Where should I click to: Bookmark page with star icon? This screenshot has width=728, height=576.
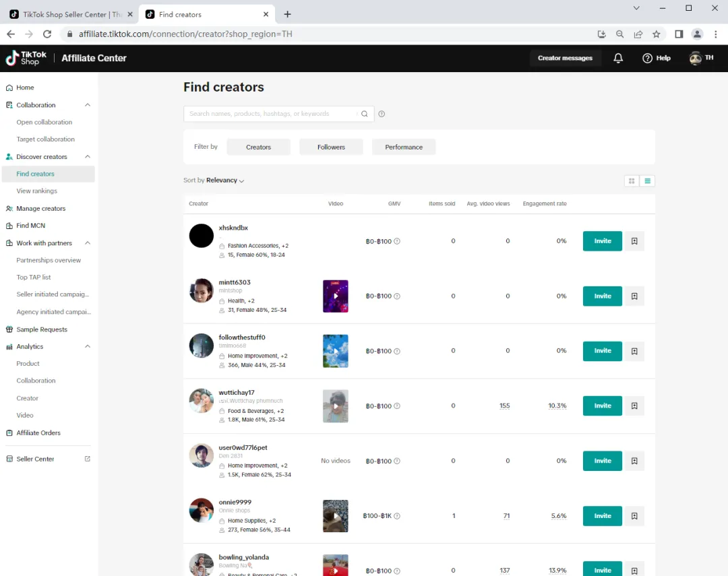[656, 34]
